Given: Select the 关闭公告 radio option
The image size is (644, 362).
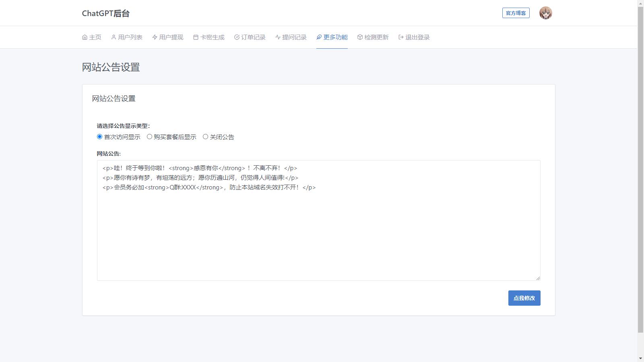Looking at the screenshot, I should coord(205,137).
